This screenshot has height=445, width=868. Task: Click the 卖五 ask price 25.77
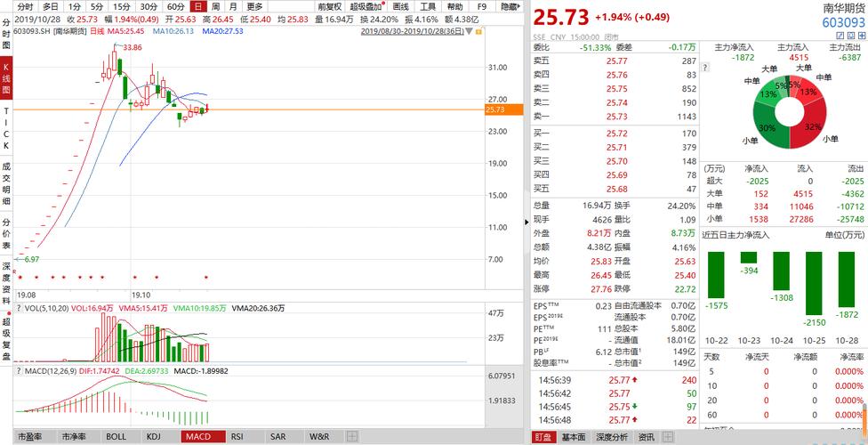click(616, 61)
